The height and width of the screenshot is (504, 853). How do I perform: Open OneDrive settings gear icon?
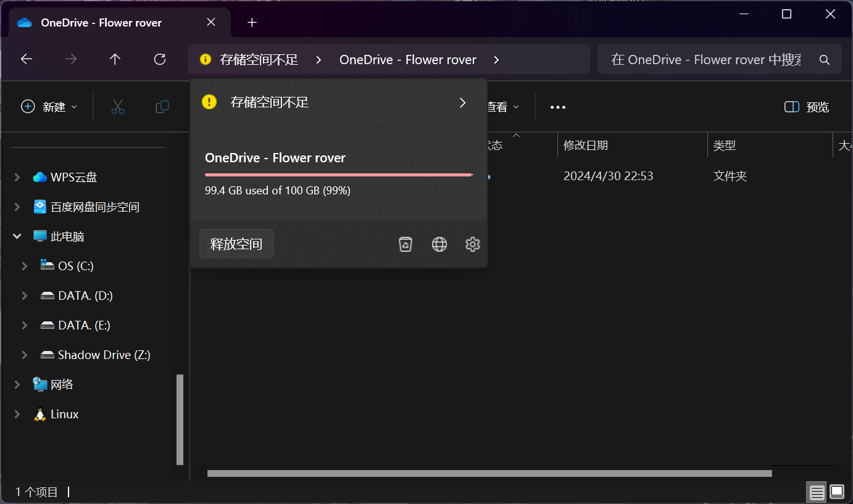[x=473, y=244]
